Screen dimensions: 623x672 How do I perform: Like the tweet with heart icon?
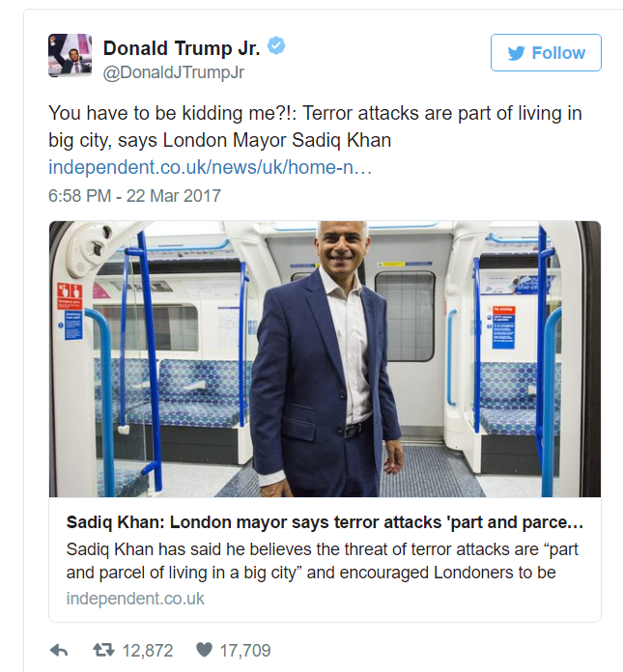click(204, 650)
